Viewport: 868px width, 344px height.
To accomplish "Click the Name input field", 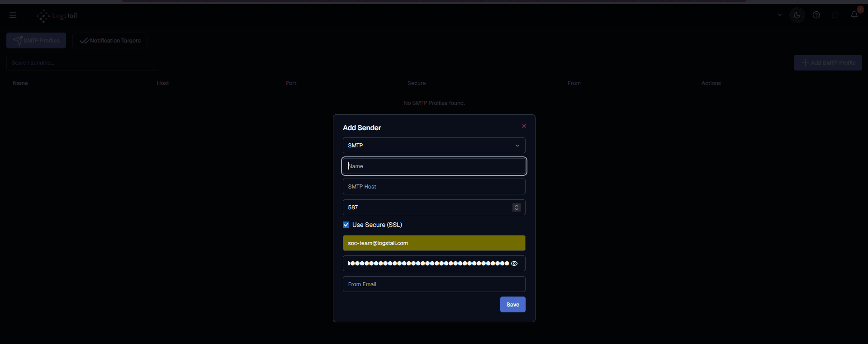I will (434, 166).
